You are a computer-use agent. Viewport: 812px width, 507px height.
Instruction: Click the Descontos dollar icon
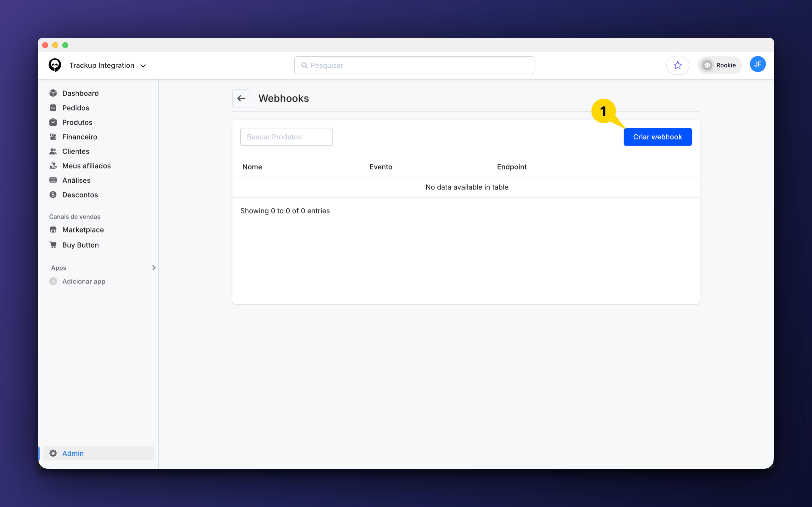[x=53, y=194]
